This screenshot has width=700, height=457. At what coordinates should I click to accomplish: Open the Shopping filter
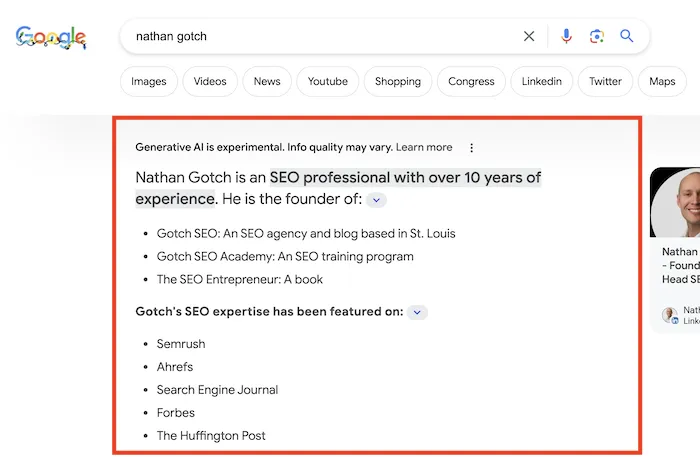398,82
